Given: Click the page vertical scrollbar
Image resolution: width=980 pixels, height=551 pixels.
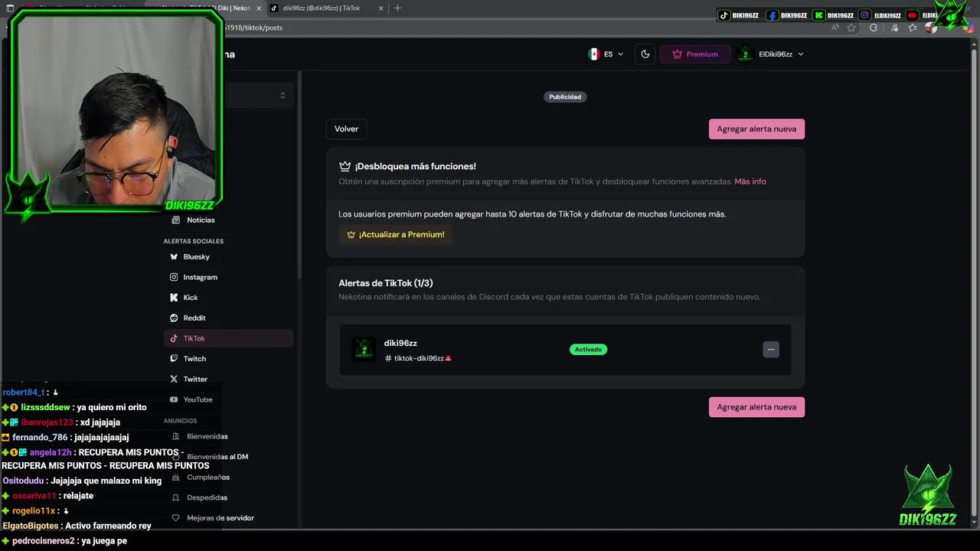Looking at the screenshot, I should pyautogui.click(x=972, y=283).
